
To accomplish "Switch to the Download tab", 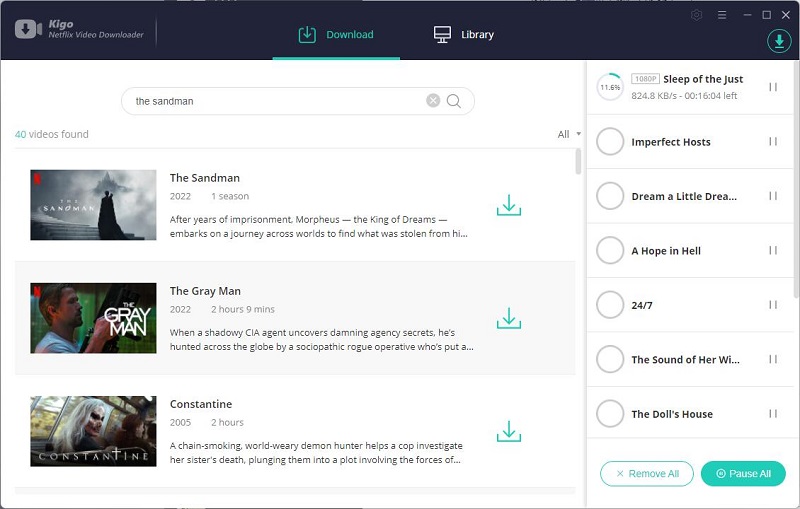I will click(x=336, y=35).
